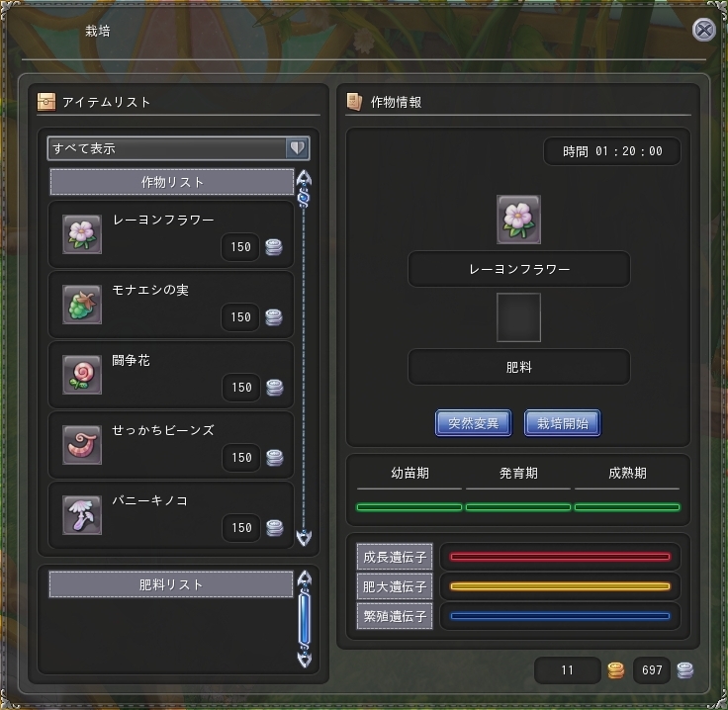The height and width of the screenshot is (710, 728).
Task: Click the 150 price of レーヨンフラワー
Action: click(x=240, y=247)
